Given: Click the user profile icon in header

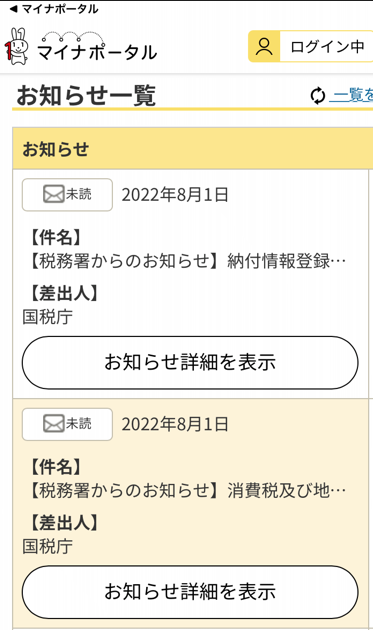Looking at the screenshot, I should (x=264, y=47).
